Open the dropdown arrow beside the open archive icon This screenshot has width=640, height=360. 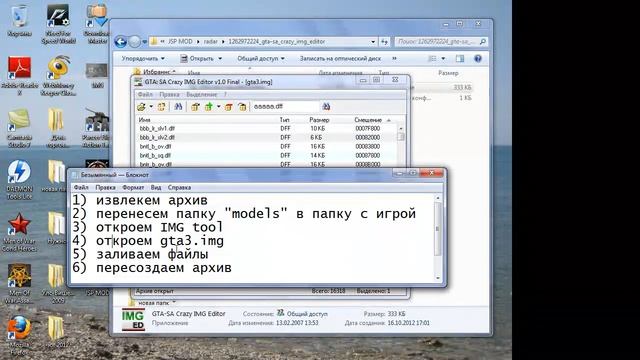pos(151,107)
